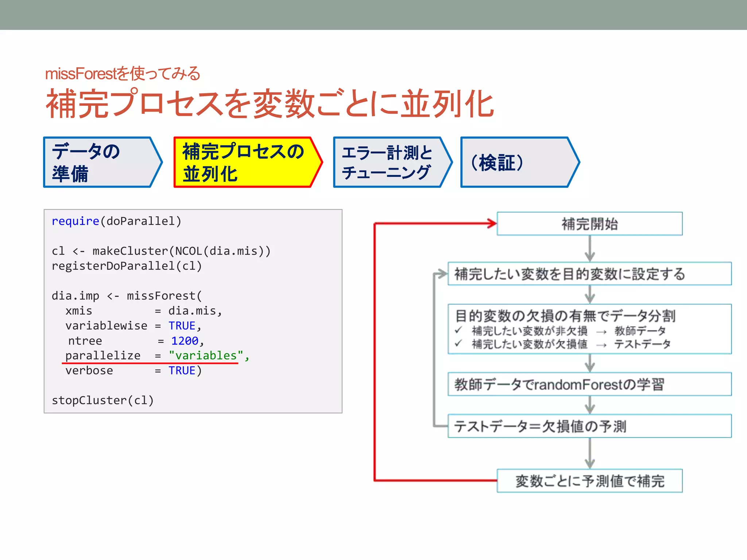Image resolution: width=747 pixels, height=560 pixels.
Task: Click the small arrow before テストデータ label
Action: tap(601, 345)
